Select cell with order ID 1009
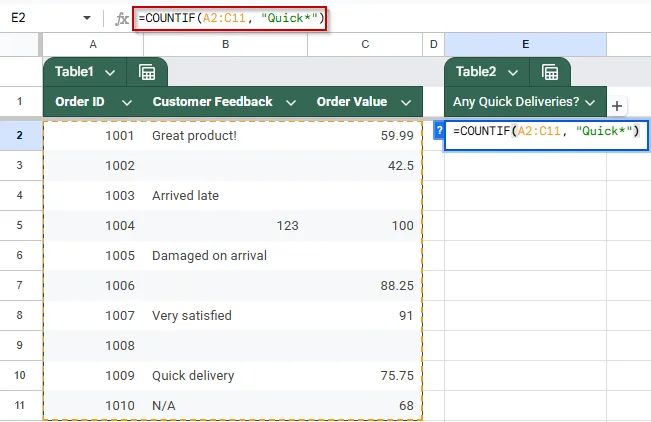Screen dimensions: 651x422 (93, 375)
